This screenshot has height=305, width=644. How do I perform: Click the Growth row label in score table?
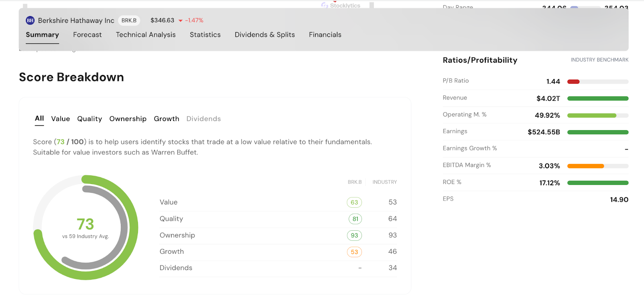click(x=171, y=252)
